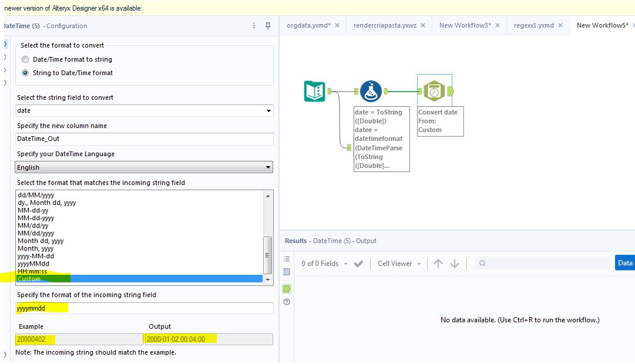Image resolution: width=635 pixels, height=364 pixels.
Task: Select the Input Data tool on the canvas
Action: coord(314,91)
